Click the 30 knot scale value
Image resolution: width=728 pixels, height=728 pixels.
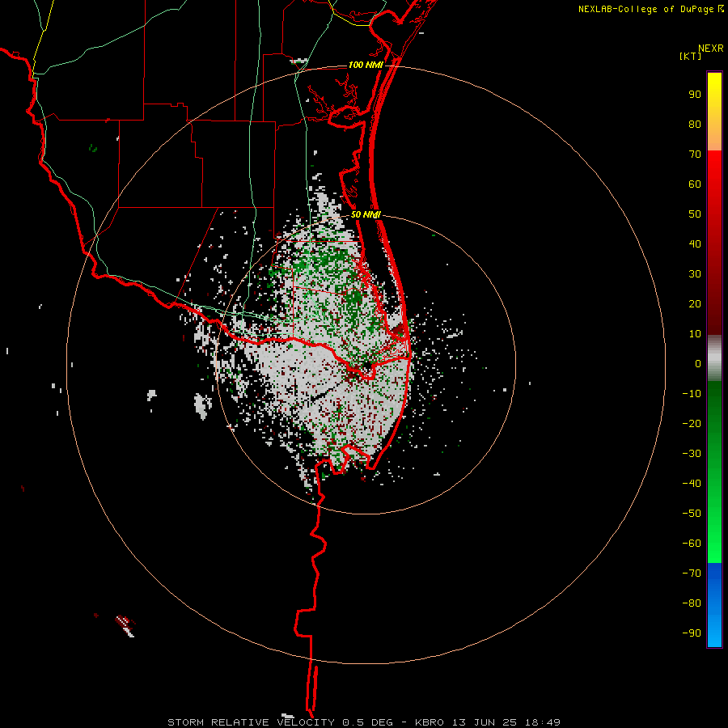(695, 274)
